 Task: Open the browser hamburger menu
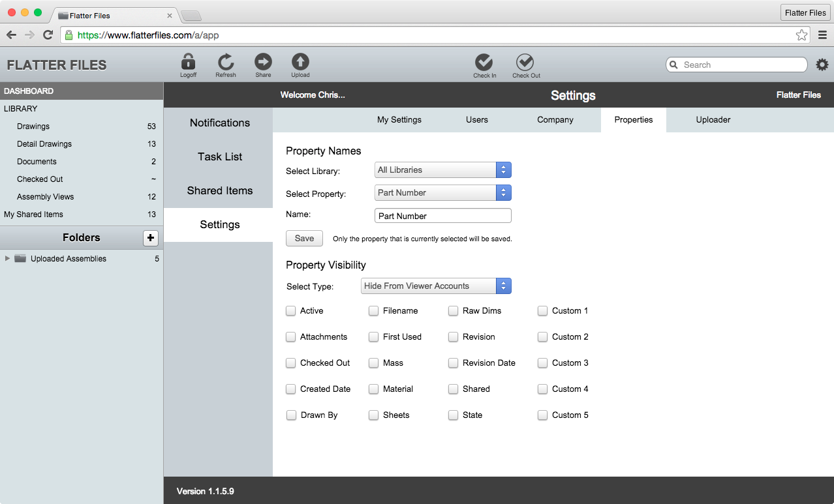[x=822, y=35]
